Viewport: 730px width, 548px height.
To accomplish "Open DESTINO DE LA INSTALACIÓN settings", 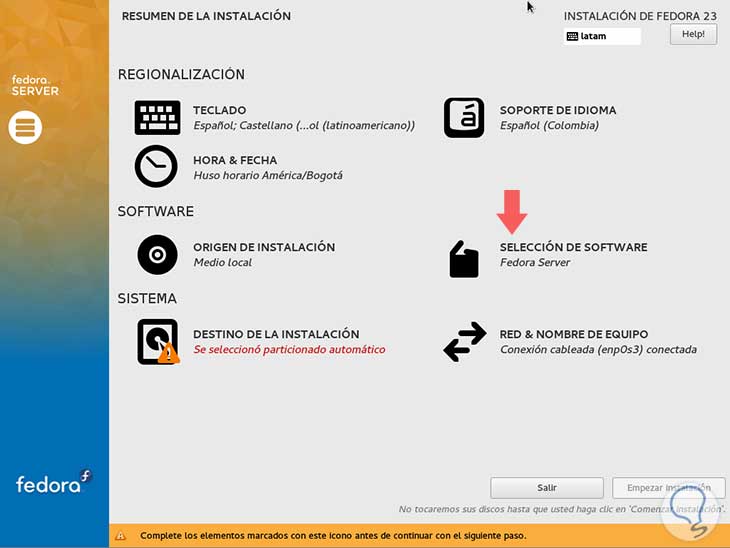I will tap(276, 334).
